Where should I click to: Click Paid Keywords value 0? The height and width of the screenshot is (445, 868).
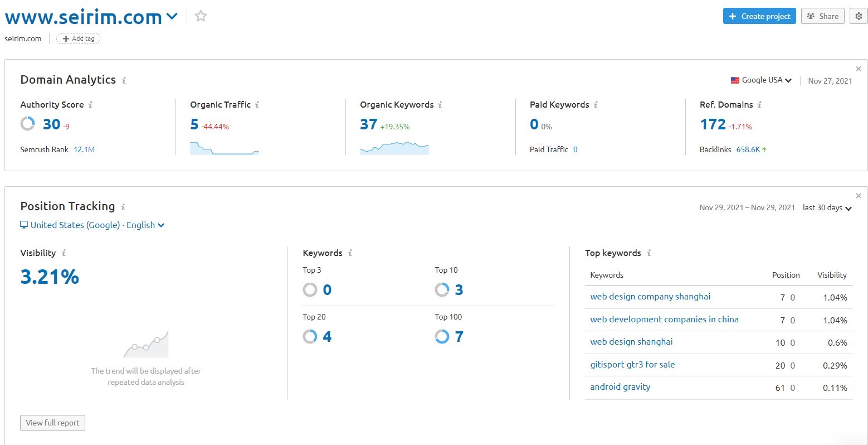click(x=534, y=124)
